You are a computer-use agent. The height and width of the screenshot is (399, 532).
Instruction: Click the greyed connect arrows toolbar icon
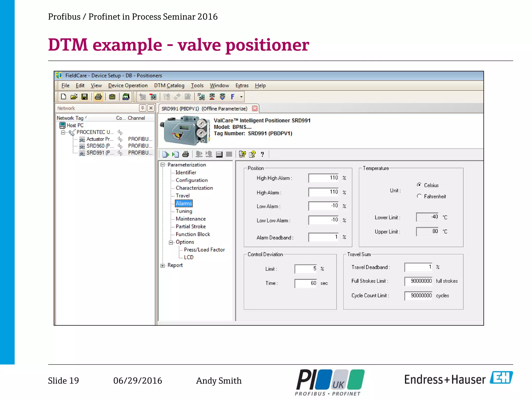[x=177, y=97]
